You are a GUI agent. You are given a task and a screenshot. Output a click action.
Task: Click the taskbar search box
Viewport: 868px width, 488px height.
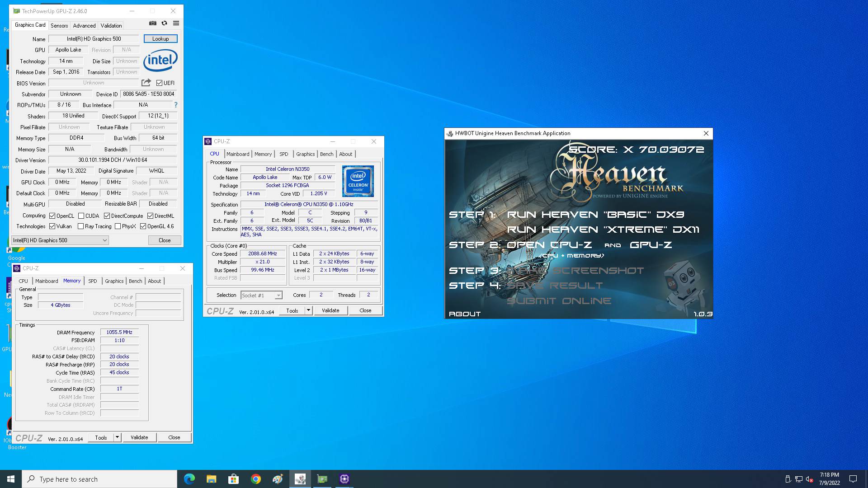pos(99,479)
